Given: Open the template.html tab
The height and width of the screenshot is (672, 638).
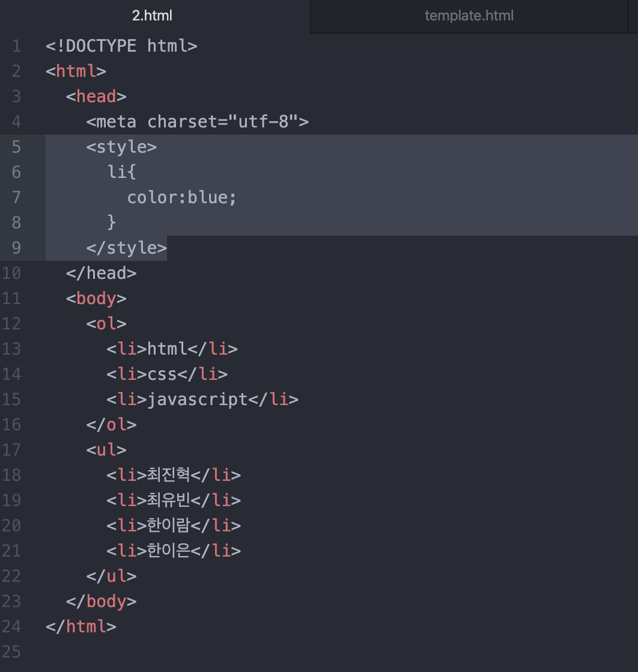Looking at the screenshot, I should click(x=469, y=16).
